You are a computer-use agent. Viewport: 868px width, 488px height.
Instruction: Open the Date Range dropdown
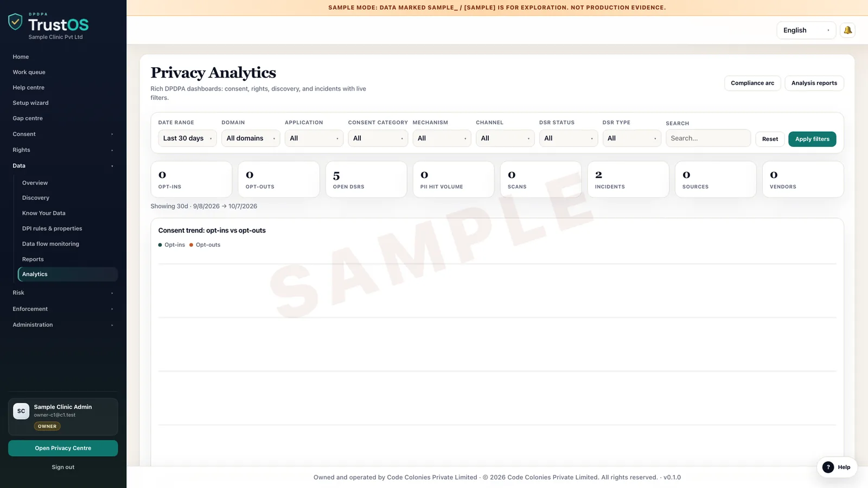click(188, 138)
